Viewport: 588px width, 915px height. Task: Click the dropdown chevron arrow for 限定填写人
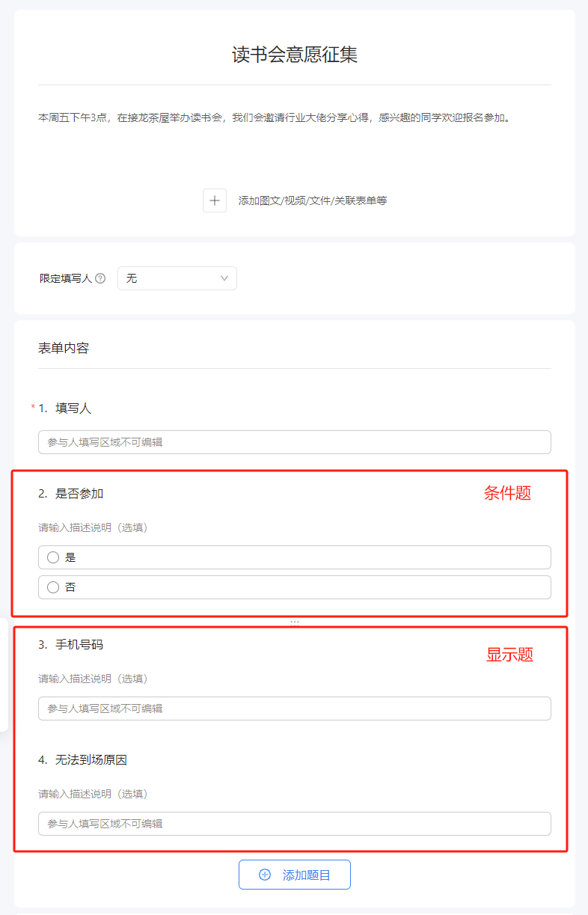pyautogui.click(x=224, y=278)
